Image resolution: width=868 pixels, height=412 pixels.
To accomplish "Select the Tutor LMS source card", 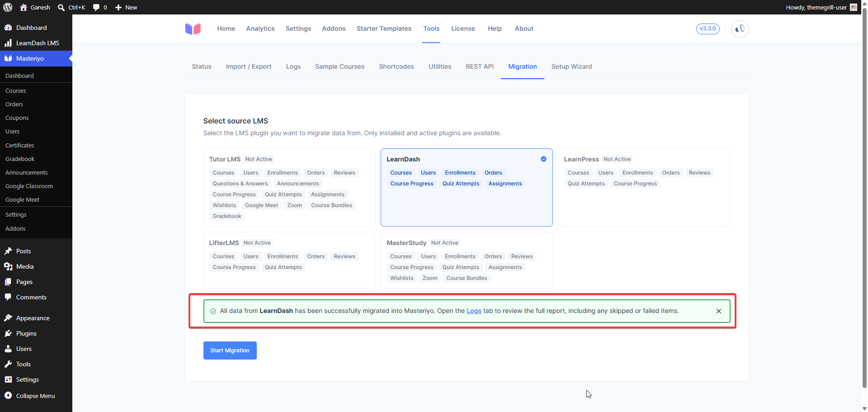I will point(289,187).
